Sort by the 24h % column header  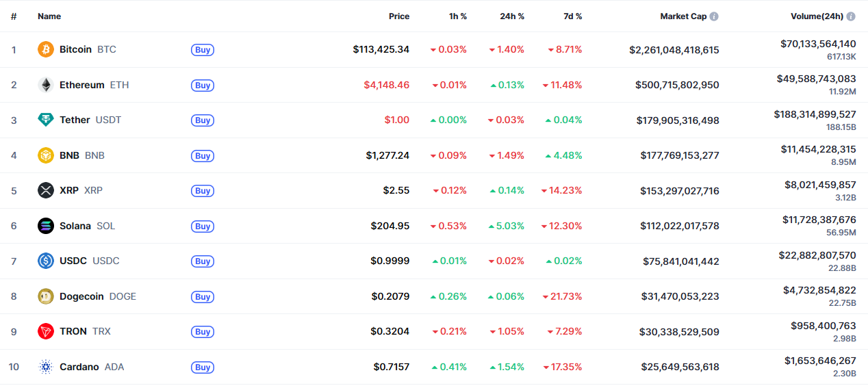click(x=512, y=16)
